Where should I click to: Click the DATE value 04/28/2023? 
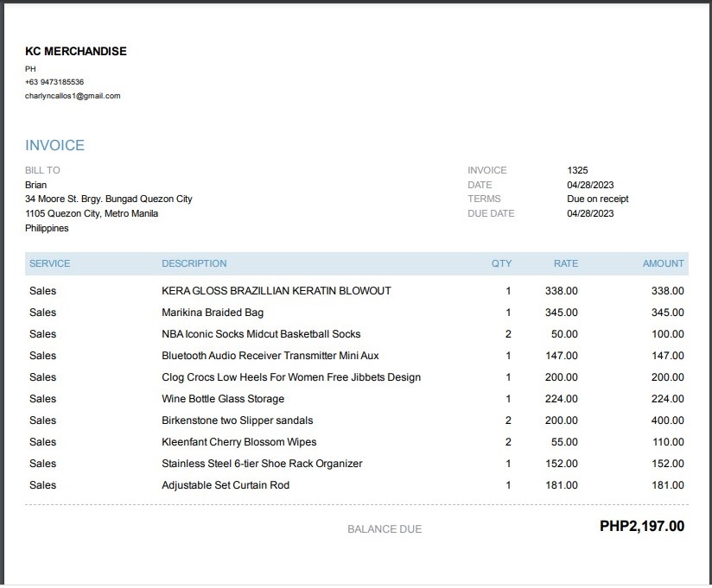(x=590, y=185)
